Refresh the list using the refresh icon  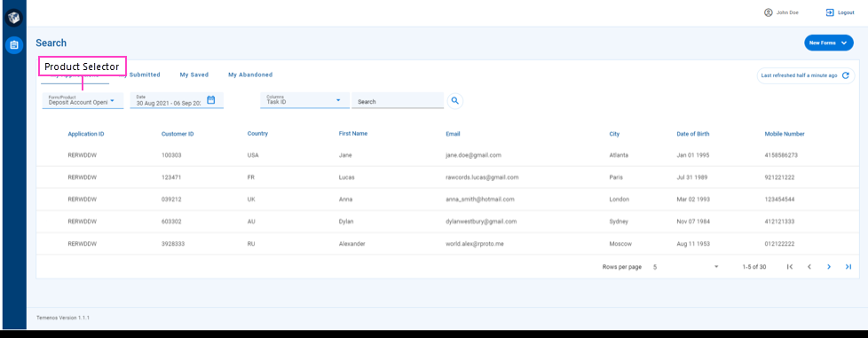click(845, 75)
